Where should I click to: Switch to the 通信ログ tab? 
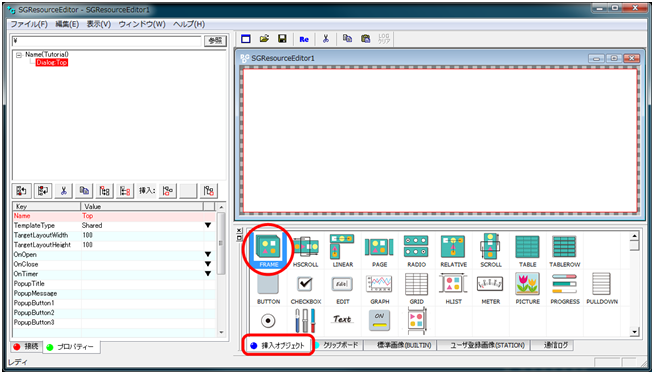(x=555, y=345)
